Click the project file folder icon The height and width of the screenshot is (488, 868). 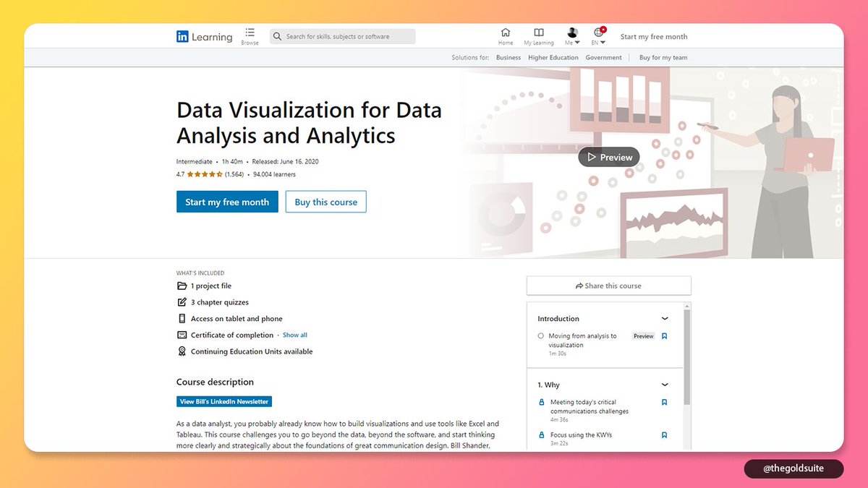tap(180, 286)
